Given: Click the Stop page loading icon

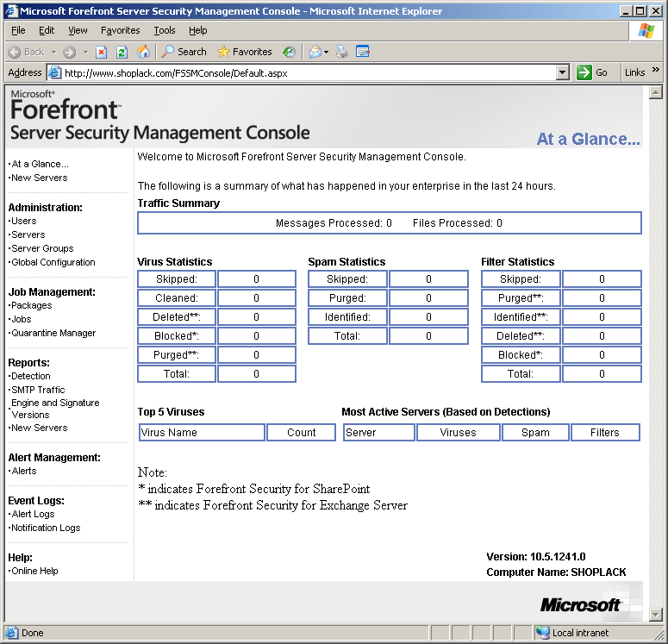Looking at the screenshot, I should pos(101,52).
